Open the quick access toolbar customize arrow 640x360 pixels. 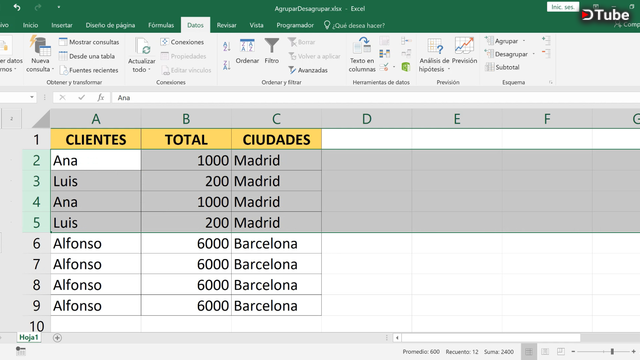[59, 7]
